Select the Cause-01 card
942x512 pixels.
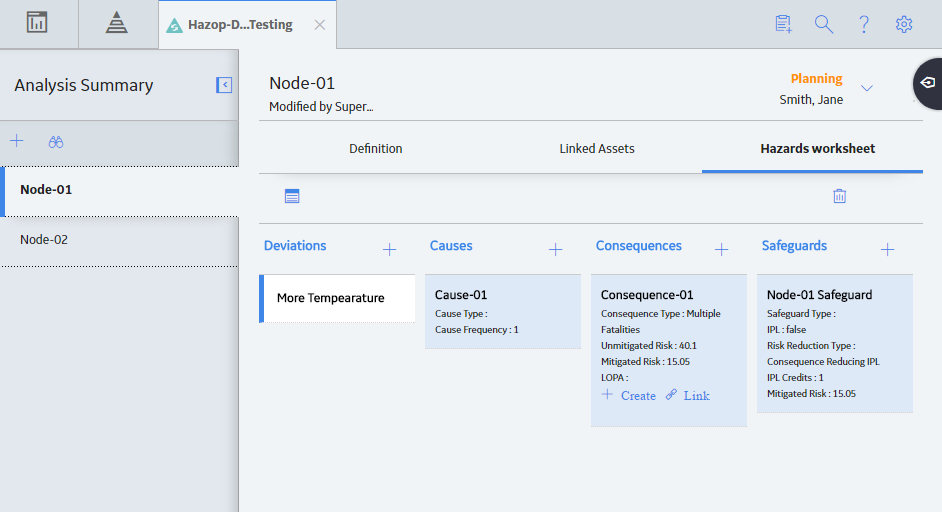(x=503, y=311)
